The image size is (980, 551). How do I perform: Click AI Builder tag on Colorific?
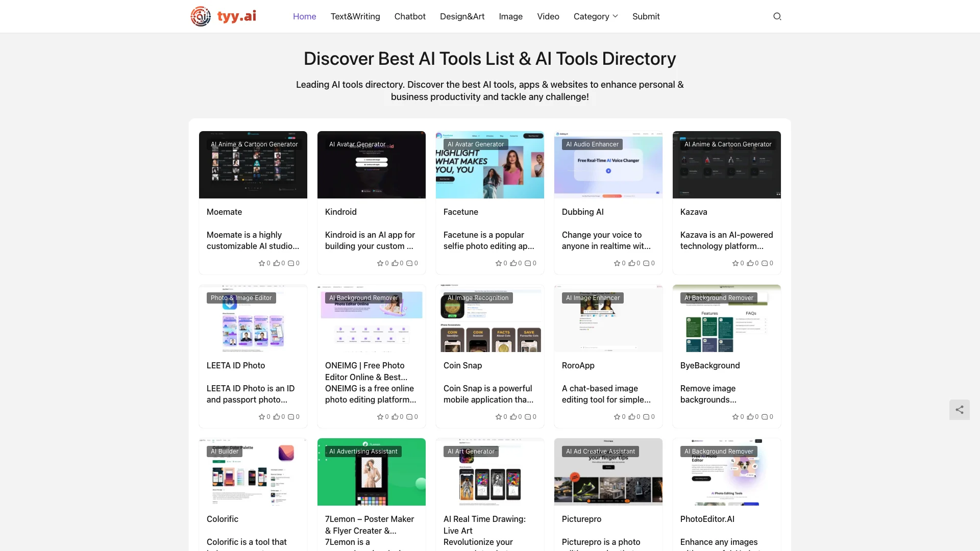click(x=225, y=452)
